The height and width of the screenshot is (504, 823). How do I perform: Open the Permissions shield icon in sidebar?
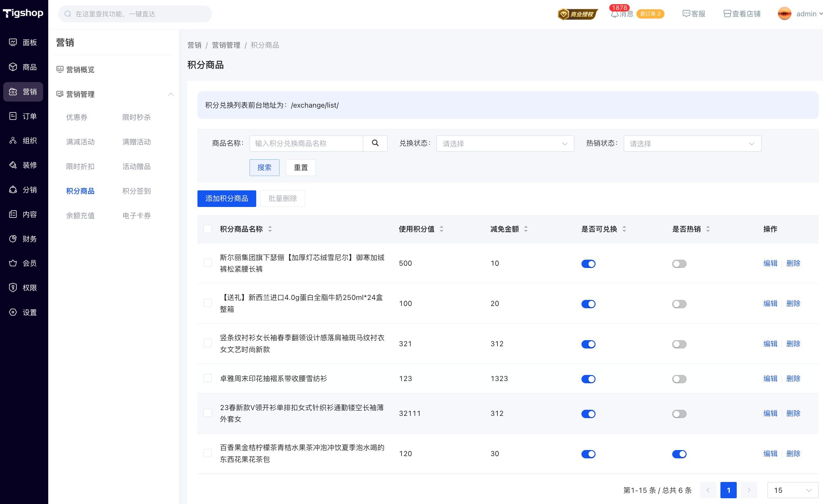(x=13, y=287)
